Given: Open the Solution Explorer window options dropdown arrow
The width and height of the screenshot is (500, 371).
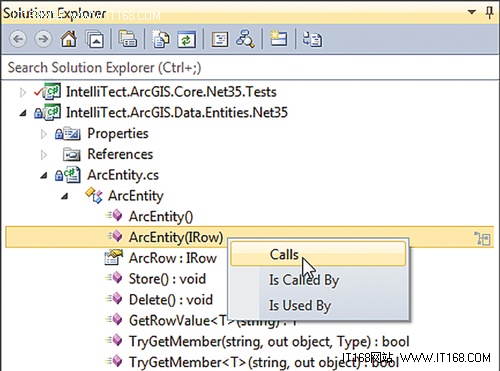Looking at the screenshot, I should coord(471,12).
